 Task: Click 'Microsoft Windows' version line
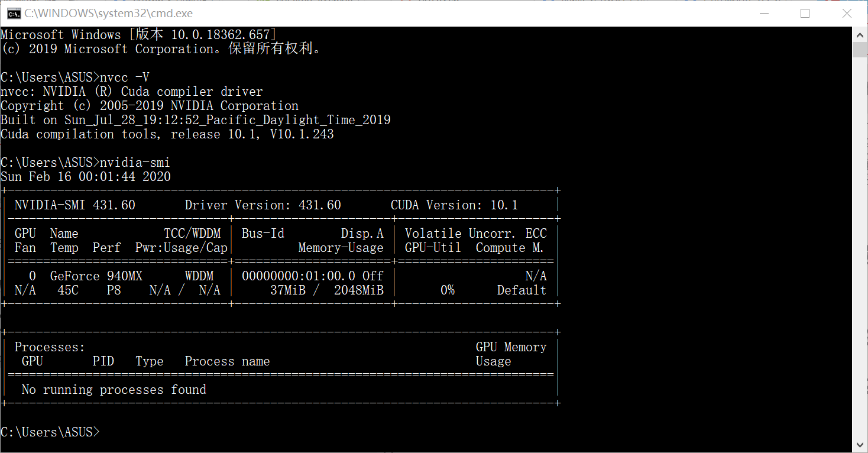[x=138, y=35]
